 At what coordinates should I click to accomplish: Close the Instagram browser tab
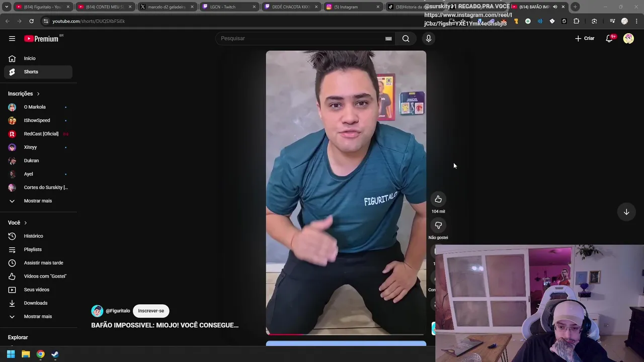(x=378, y=7)
